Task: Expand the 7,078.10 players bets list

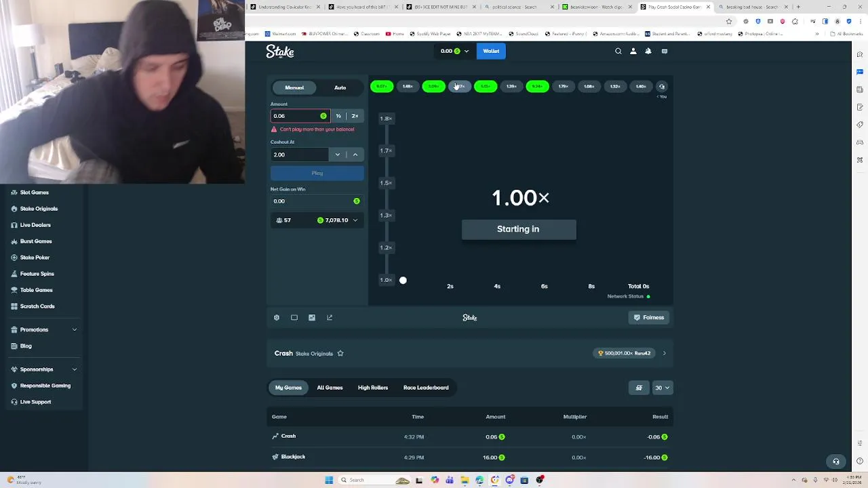Action: click(x=355, y=220)
